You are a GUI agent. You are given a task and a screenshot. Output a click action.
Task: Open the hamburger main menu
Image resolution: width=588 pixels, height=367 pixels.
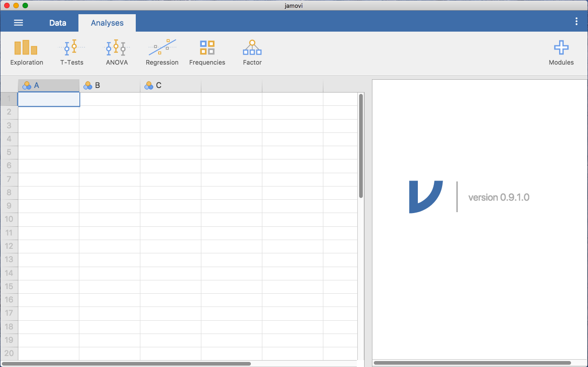click(18, 23)
